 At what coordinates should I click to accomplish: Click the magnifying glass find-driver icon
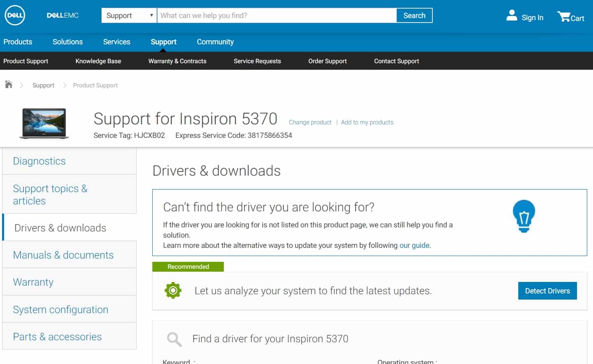pos(174,339)
